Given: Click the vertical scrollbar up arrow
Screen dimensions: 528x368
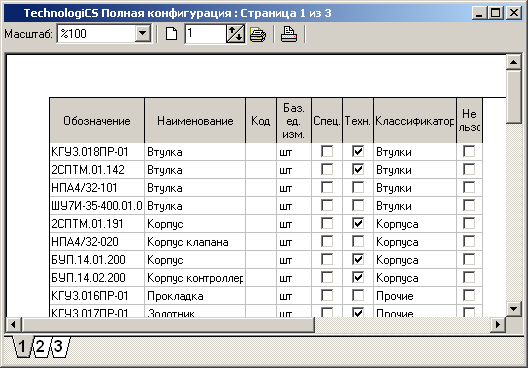Looking at the screenshot, I should 514,62.
